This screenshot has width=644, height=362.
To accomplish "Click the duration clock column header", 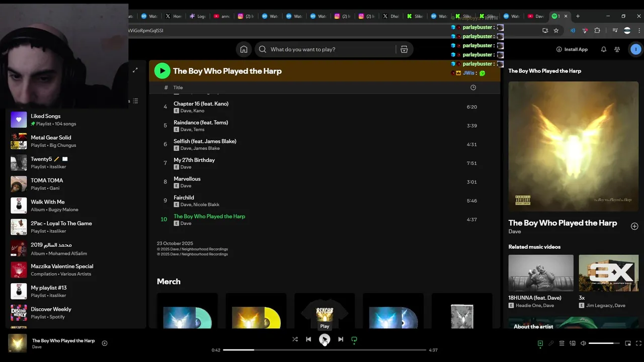I will [473, 87].
